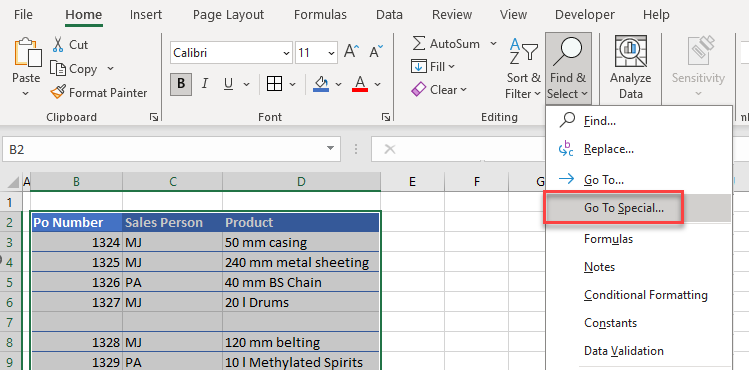Viewport: 749px width, 370px height.
Task: Open the File tab
Action: [x=23, y=15]
